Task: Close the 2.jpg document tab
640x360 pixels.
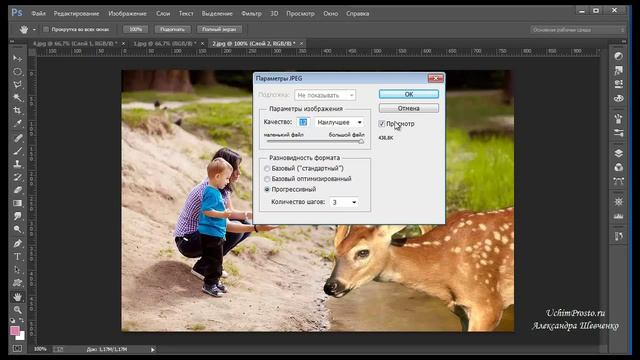Action: (301, 43)
